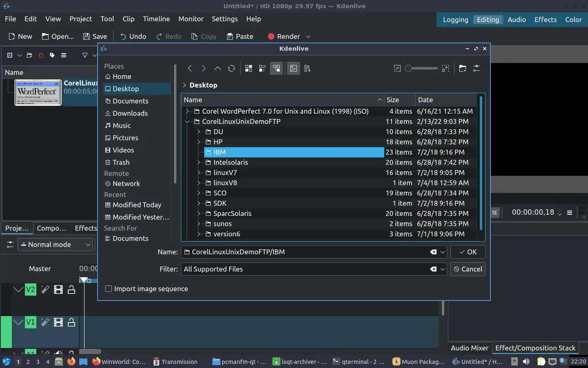Image resolution: width=588 pixels, height=368 pixels.
Task: Click the red delete clip icon
Action: 41,55
